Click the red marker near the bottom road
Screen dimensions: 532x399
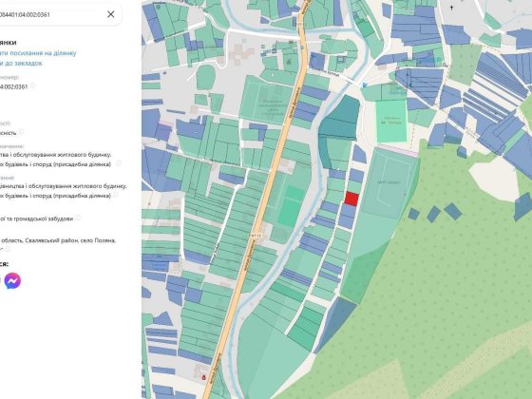pyautogui.click(x=203, y=377)
